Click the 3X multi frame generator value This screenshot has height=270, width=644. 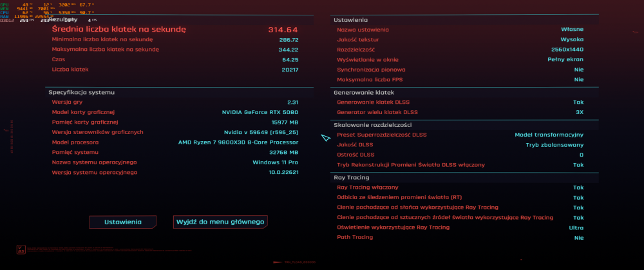coord(580,112)
